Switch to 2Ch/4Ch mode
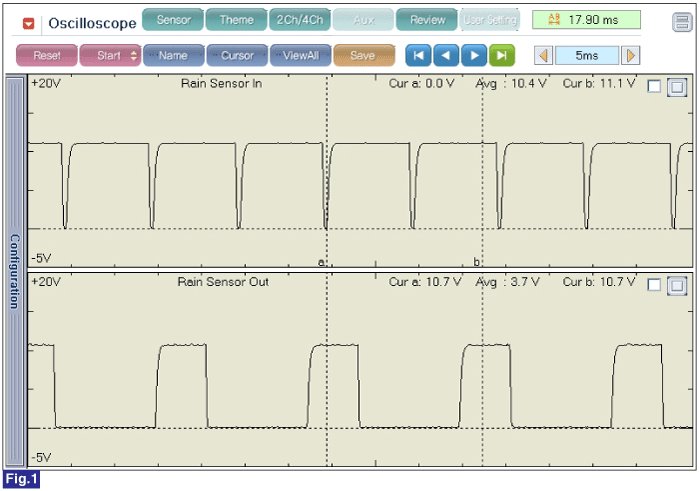The image size is (700, 491). (x=299, y=20)
